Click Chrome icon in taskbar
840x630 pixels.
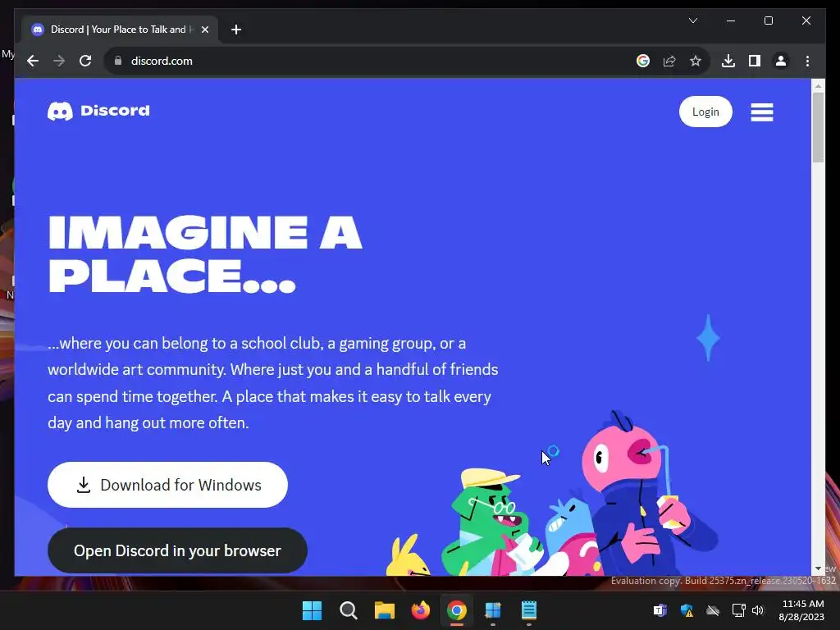tap(456, 610)
